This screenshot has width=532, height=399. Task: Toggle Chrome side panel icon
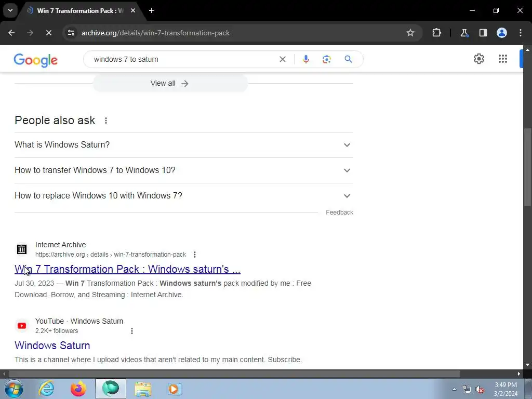[x=483, y=33]
